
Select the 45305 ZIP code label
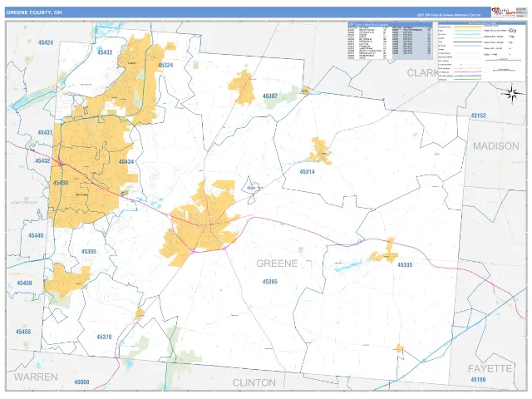[x=89, y=252]
